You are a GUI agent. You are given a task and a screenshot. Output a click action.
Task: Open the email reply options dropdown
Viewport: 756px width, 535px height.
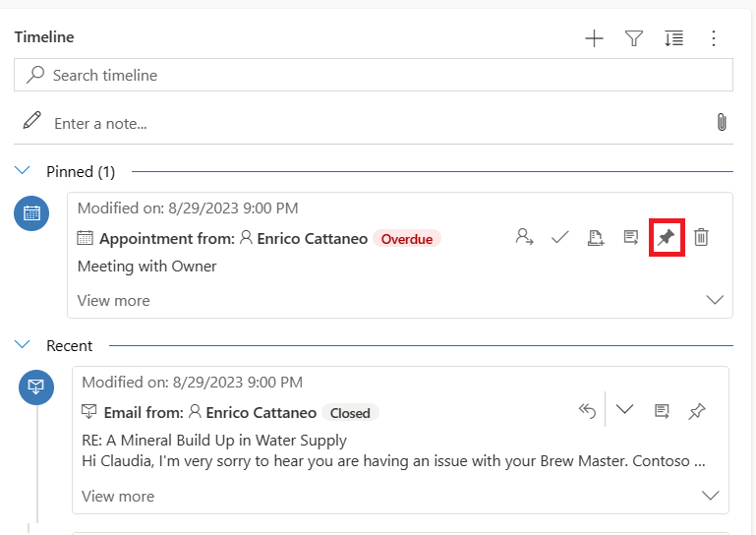(x=624, y=410)
